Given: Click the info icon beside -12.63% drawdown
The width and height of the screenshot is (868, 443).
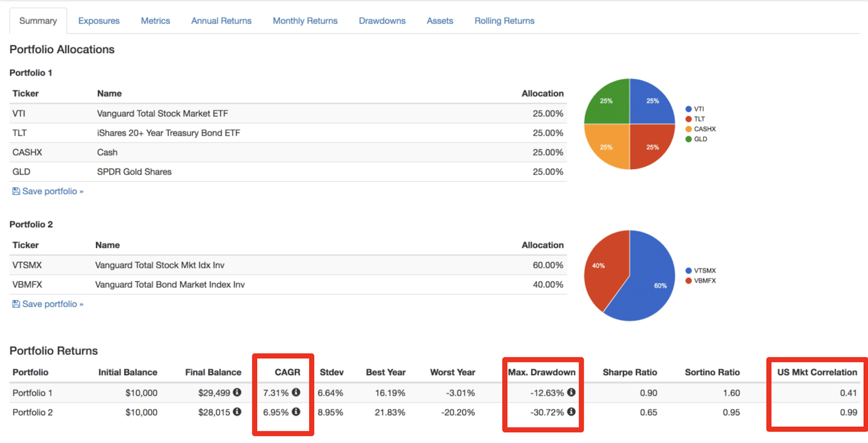Looking at the screenshot, I should (x=571, y=392).
